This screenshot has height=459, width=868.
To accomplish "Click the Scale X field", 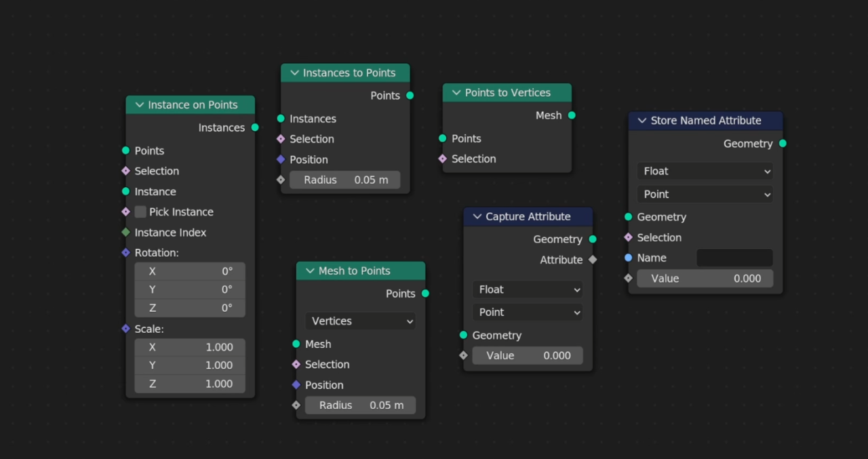I will [x=190, y=347].
